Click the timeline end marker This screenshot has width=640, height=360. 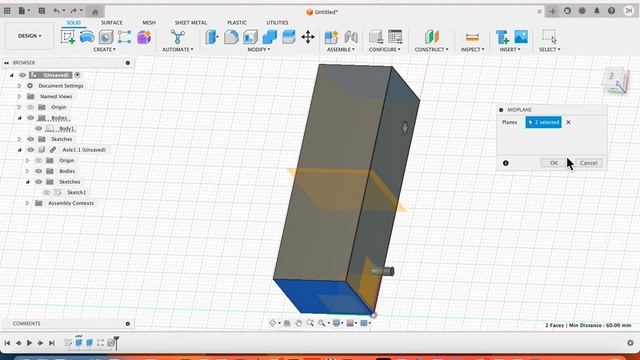click(x=116, y=342)
